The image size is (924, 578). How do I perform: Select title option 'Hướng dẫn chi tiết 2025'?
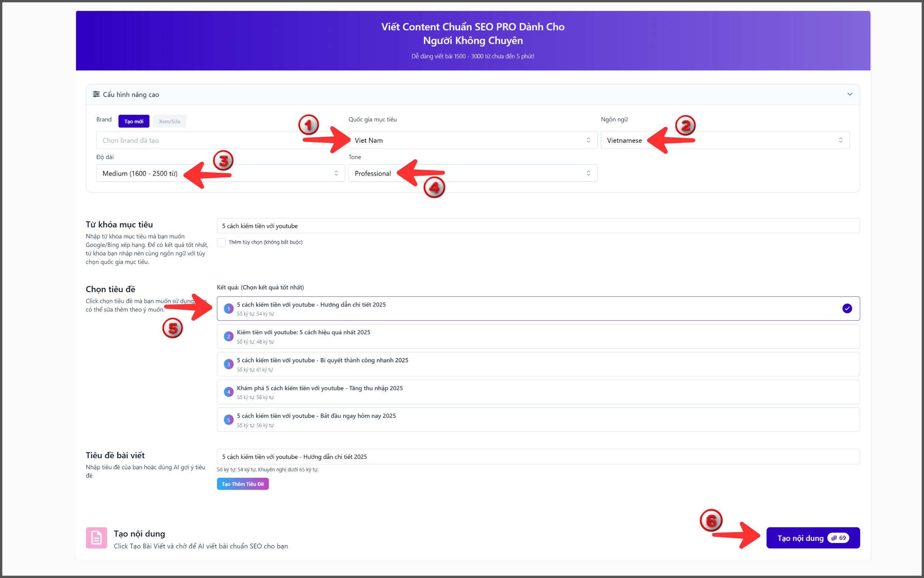pos(538,308)
